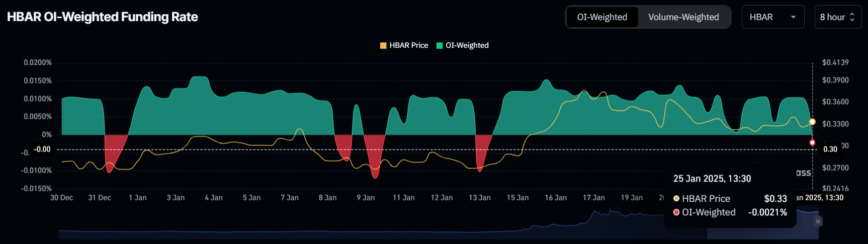The width and height of the screenshot is (868, 244).
Task: Click the 19 Jan date label
Action: tap(632, 198)
